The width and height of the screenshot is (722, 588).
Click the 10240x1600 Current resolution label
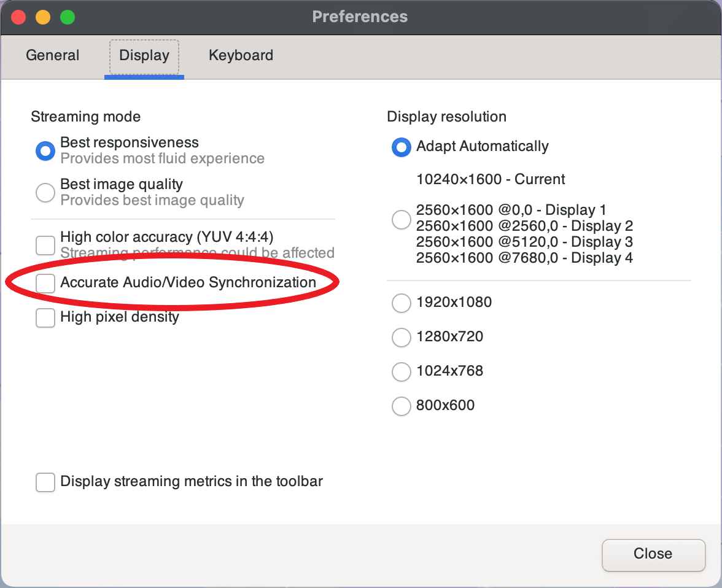pyautogui.click(x=490, y=179)
